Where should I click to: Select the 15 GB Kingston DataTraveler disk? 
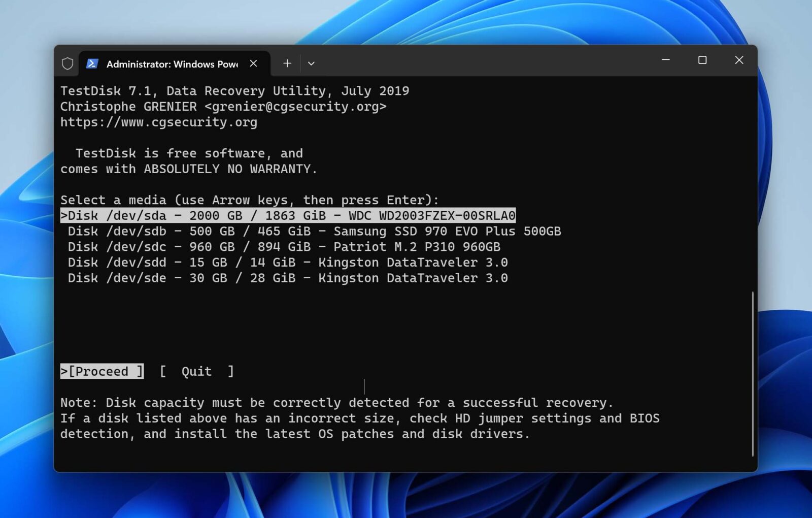(284, 263)
